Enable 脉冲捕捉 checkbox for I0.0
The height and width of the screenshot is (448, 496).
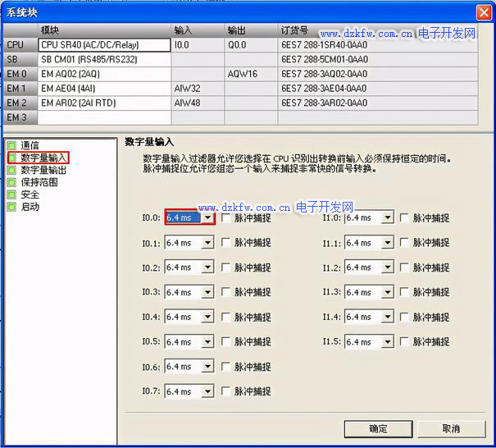click(225, 218)
